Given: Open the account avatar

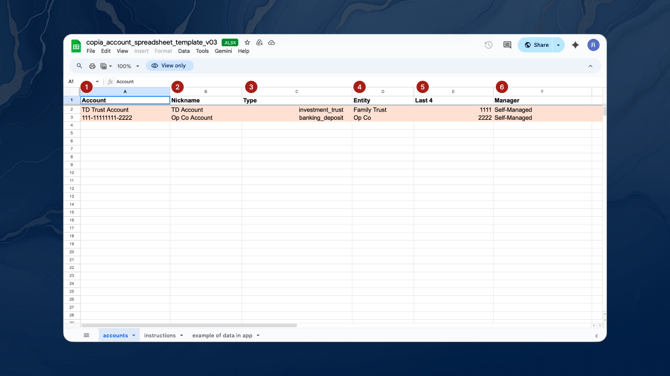Looking at the screenshot, I should coord(593,45).
